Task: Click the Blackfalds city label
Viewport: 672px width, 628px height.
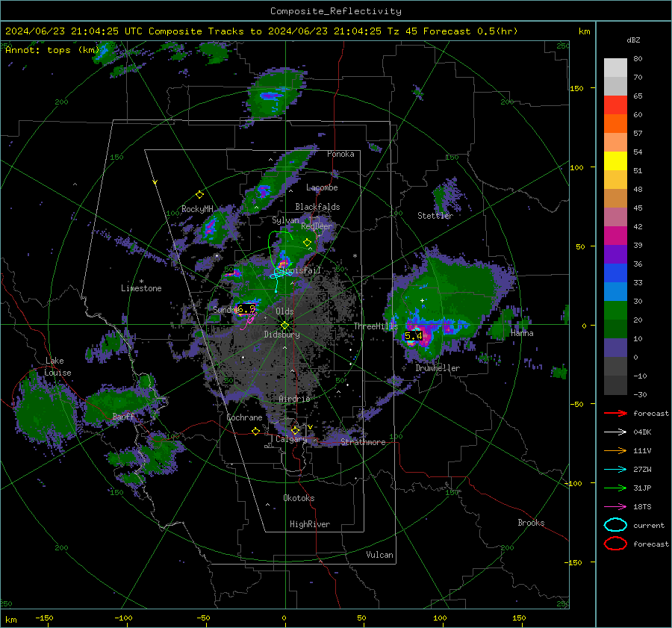Action: point(317,207)
